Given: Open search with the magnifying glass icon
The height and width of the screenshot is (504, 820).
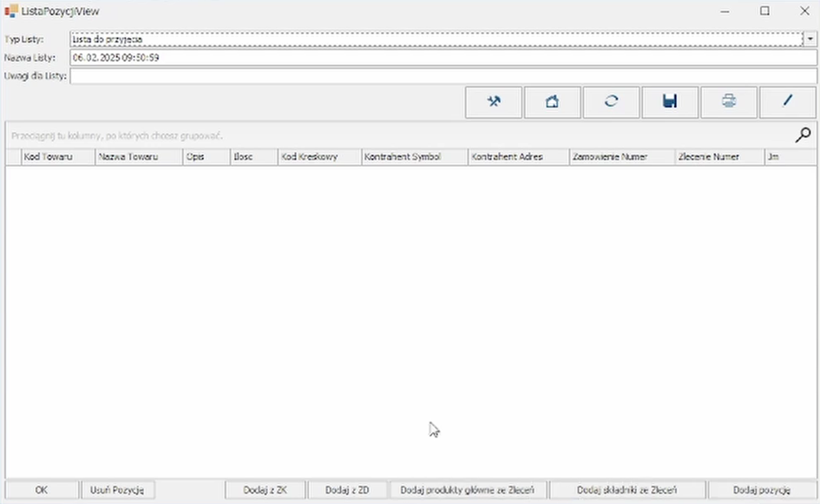Looking at the screenshot, I should click(x=804, y=134).
